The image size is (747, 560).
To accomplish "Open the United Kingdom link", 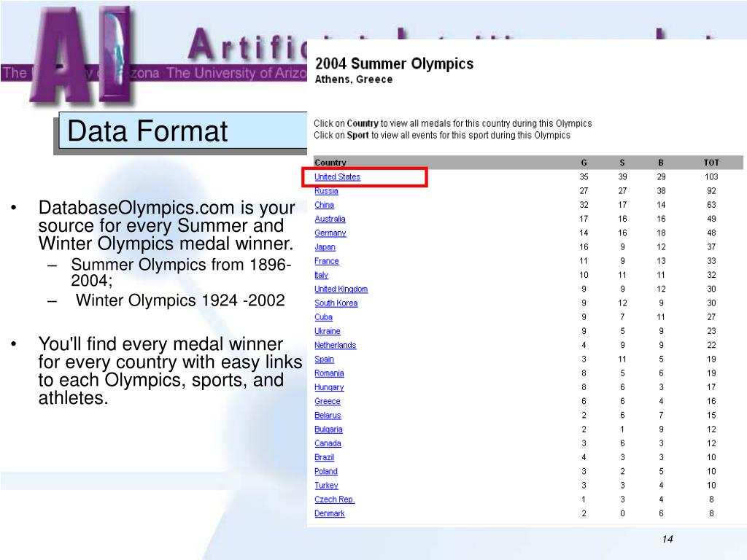I will pyautogui.click(x=341, y=289).
